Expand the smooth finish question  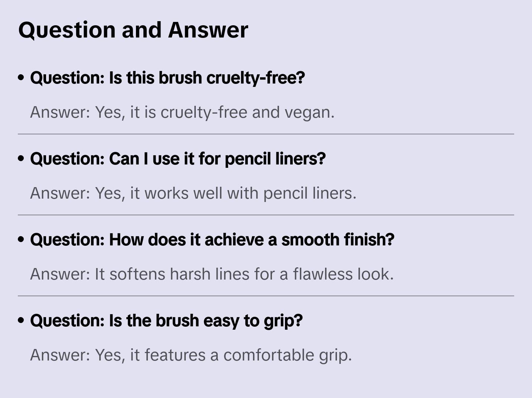click(212, 240)
